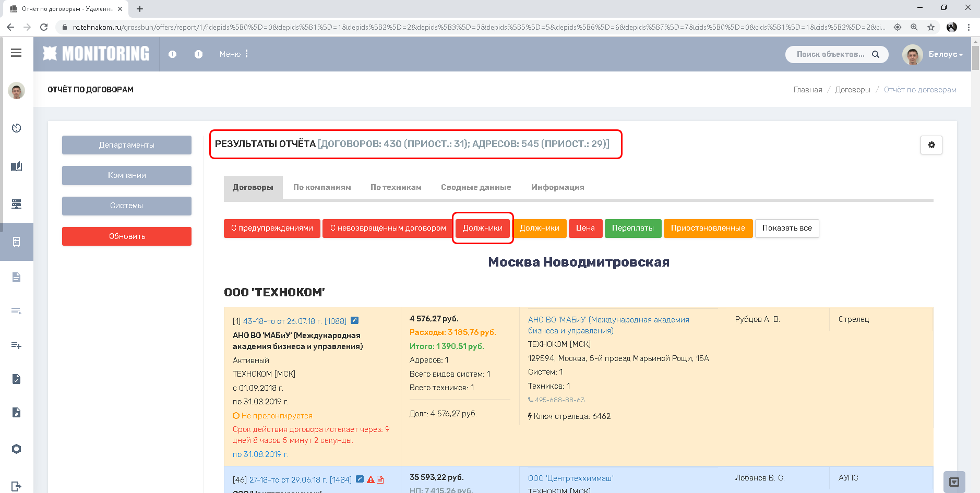980x493 pixels.
Task: Click the search magnifier icon in the header
Action: [x=876, y=54]
